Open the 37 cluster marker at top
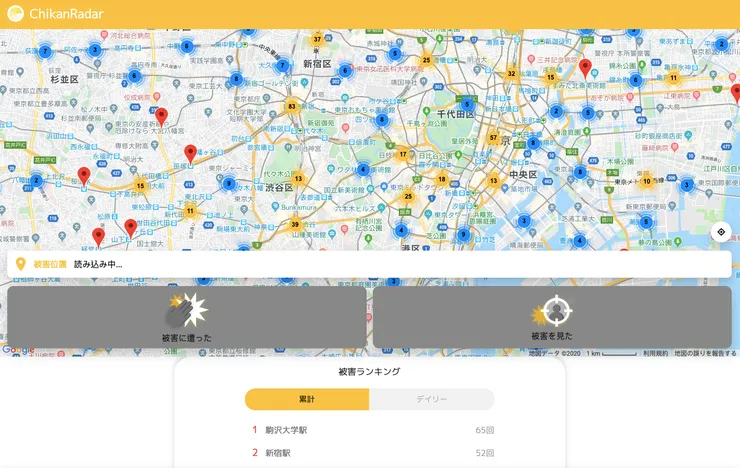 (317, 40)
